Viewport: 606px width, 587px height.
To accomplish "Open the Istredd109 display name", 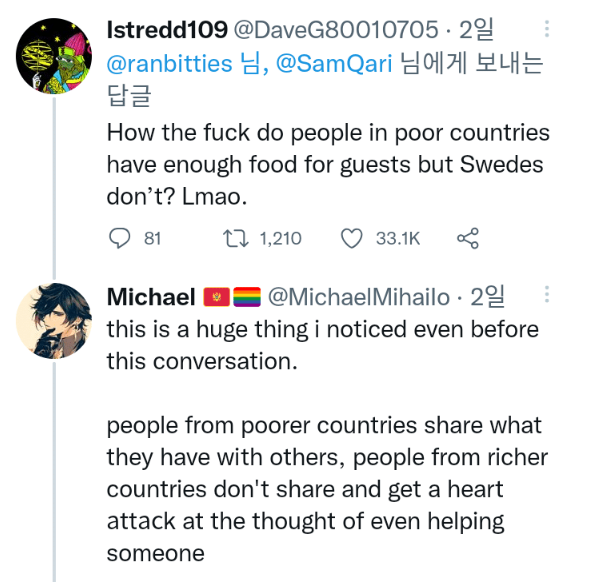I will point(164,31).
